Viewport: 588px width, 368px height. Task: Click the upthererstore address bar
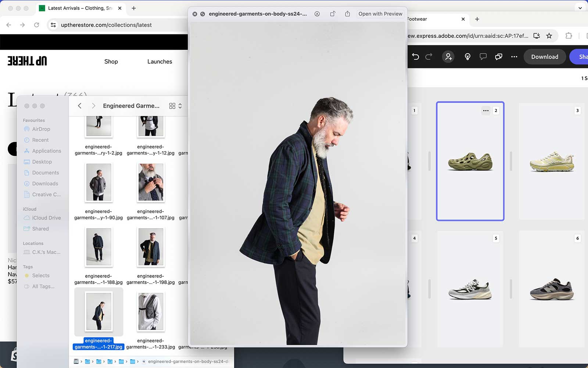[106, 25]
